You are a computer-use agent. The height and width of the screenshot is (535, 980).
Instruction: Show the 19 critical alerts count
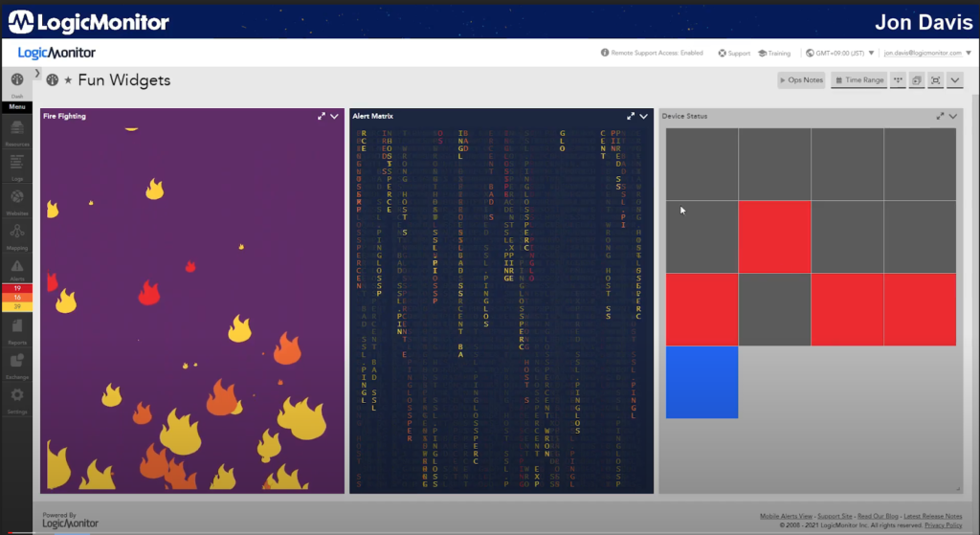tap(17, 288)
